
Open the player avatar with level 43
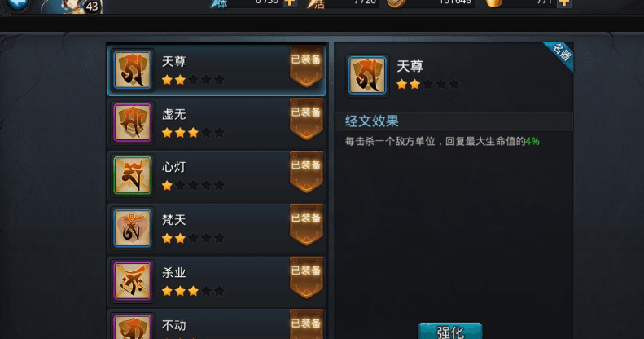pyautogui.click(x=72, y=7)
